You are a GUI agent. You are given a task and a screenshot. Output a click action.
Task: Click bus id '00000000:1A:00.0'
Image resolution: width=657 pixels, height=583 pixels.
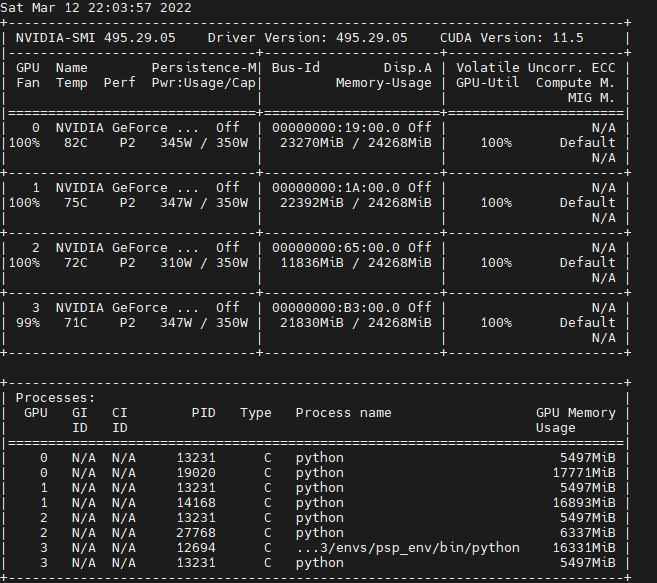pyautogui.click(x=336, y=188)
